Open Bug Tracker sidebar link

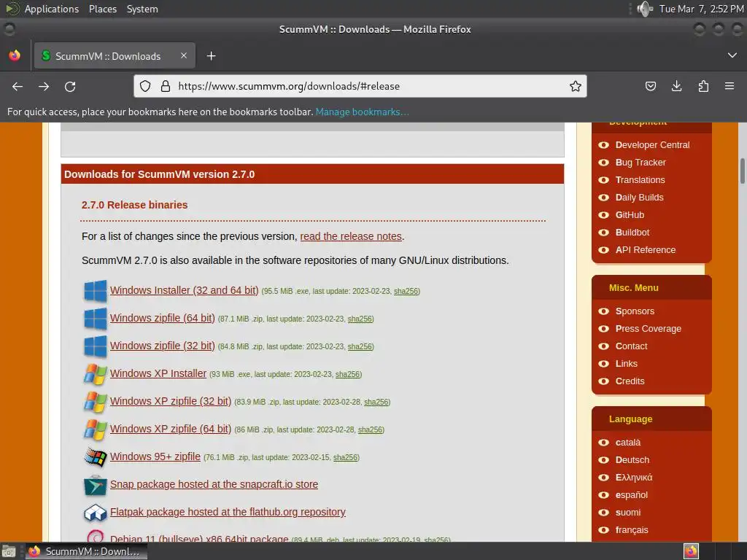(x=640, y=163)
